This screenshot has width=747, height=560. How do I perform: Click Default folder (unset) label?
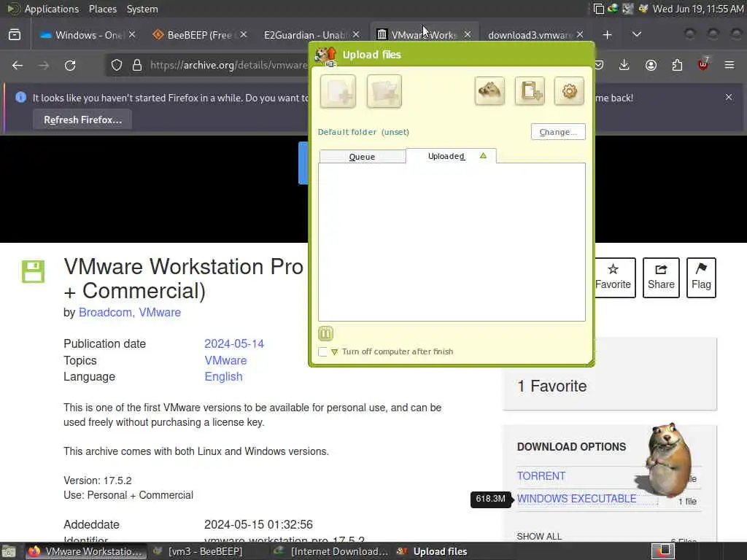click(363, 132)
